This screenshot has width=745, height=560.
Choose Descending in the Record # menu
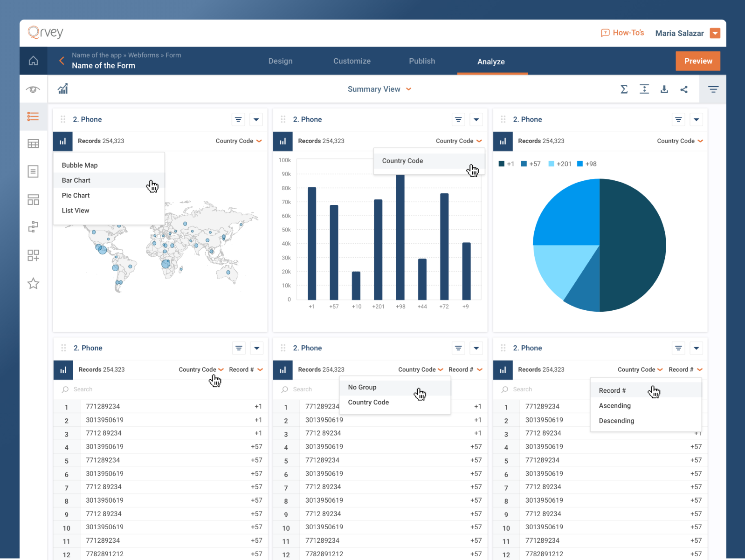(646, 421)
